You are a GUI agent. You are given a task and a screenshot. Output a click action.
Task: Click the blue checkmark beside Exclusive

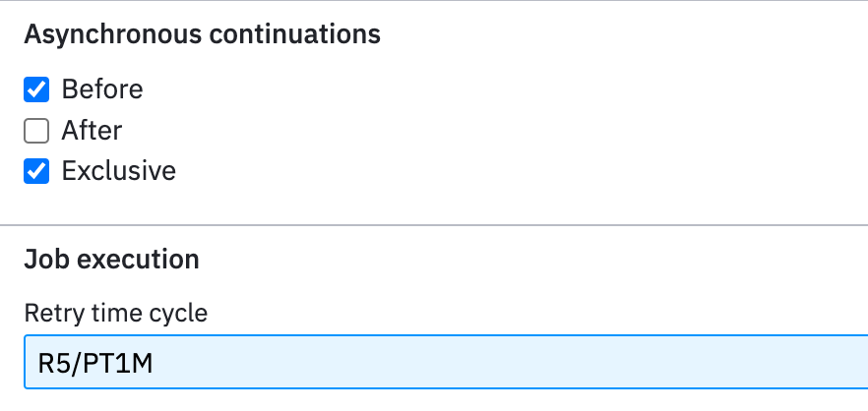tap(36, 171)
